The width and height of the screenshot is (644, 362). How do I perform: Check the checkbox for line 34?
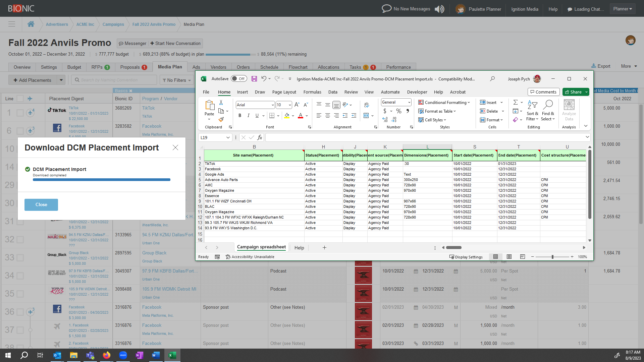pyautogui.click(x=20, y=276)
